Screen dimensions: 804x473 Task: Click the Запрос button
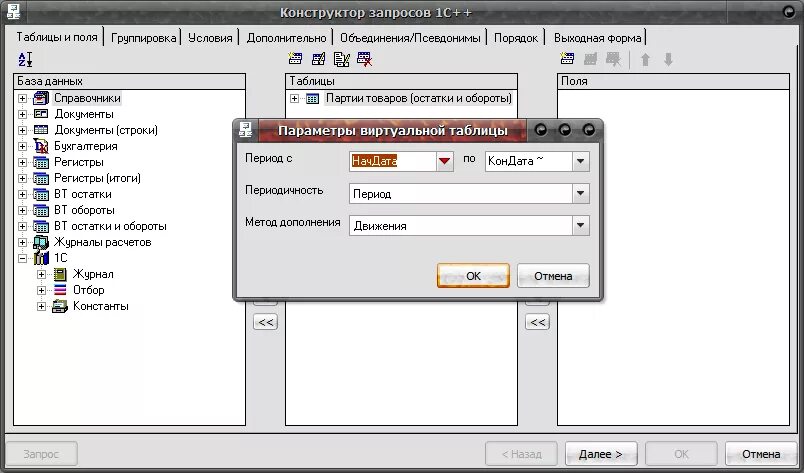[41, 454]
